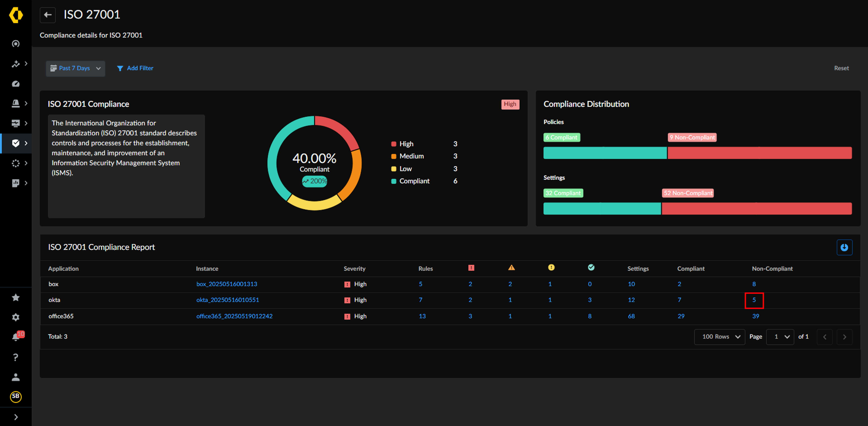Click the yellow logo at top of sidebar
Viewport: 868px width, 426px height.
click(x=16, y=15)
